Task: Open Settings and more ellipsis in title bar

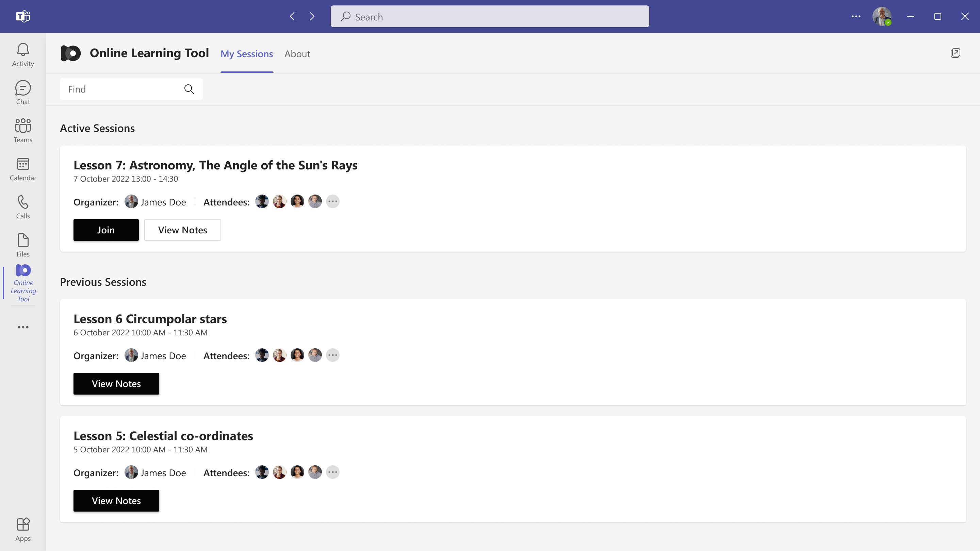Action: tap(856, 16)
